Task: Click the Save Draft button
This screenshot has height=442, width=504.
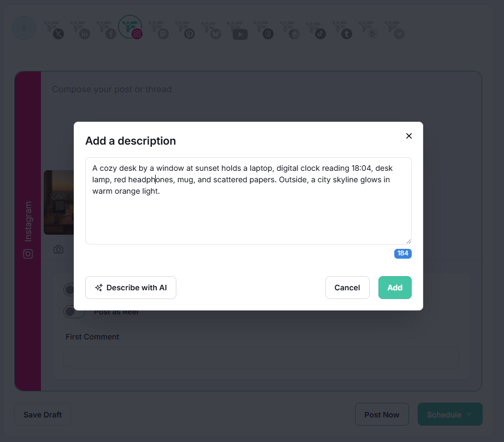Action: pyautogui.click(x=43, y=414)
